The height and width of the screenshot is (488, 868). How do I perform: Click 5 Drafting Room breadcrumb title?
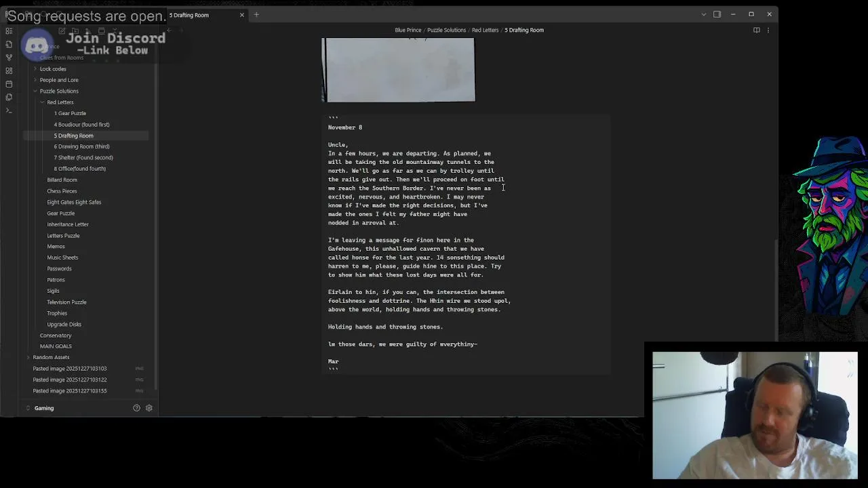point(524,30)
